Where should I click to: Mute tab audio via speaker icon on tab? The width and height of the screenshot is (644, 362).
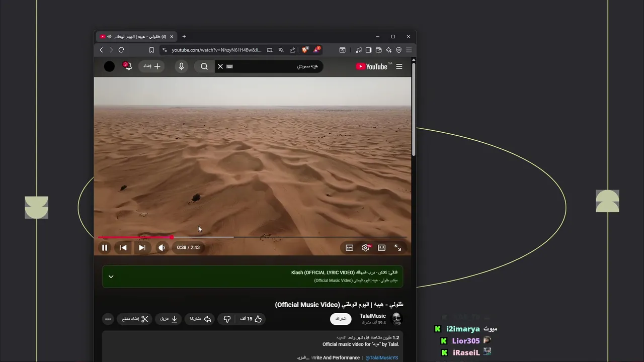point(109,36)
